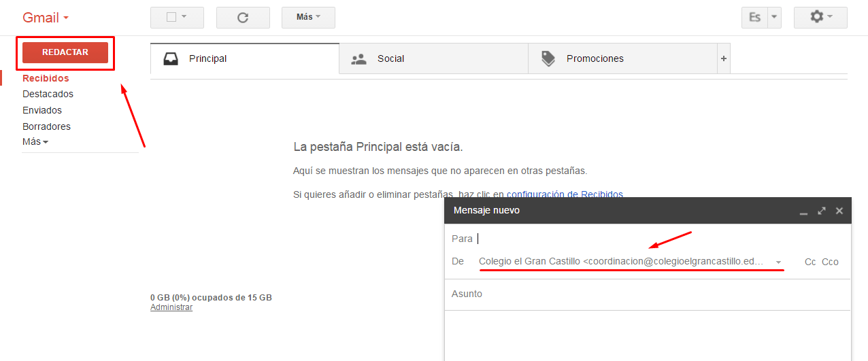This screenshot has width=868, height=361.
Task: Expand the input tools arrow beside Es
Action: pyautogui.click(x=774, y=18)
